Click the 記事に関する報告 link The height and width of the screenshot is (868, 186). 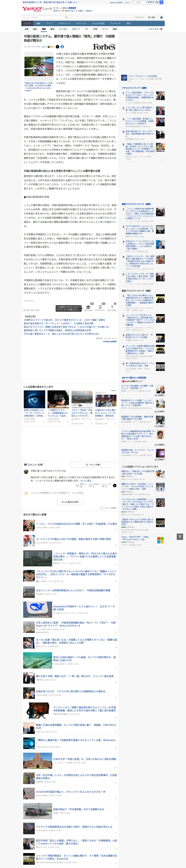pyautogui.click(x=32, y=310)
